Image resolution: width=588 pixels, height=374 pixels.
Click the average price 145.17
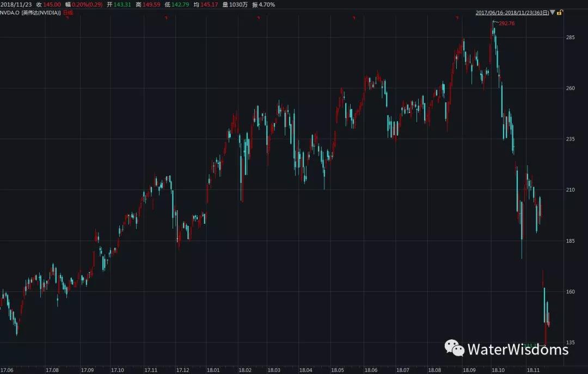tap(209, 4)
